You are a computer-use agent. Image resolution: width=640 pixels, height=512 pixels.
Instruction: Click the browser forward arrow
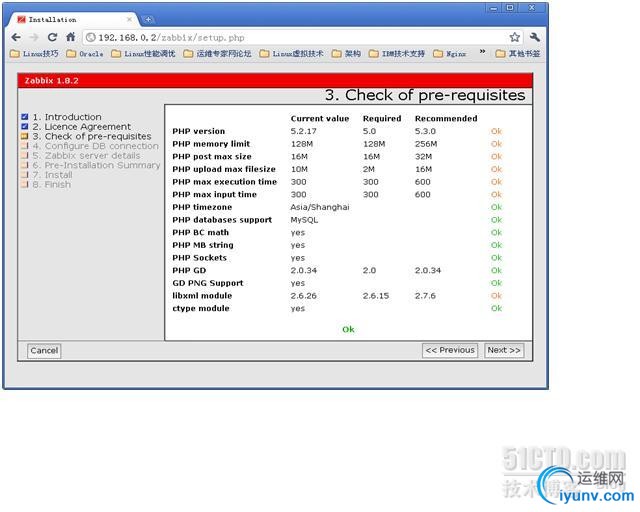34,38
